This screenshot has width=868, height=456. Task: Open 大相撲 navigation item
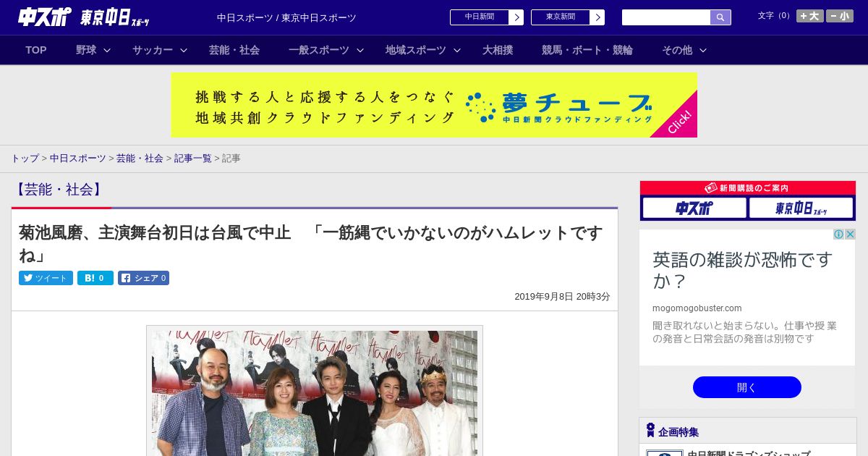click(498, 50)
